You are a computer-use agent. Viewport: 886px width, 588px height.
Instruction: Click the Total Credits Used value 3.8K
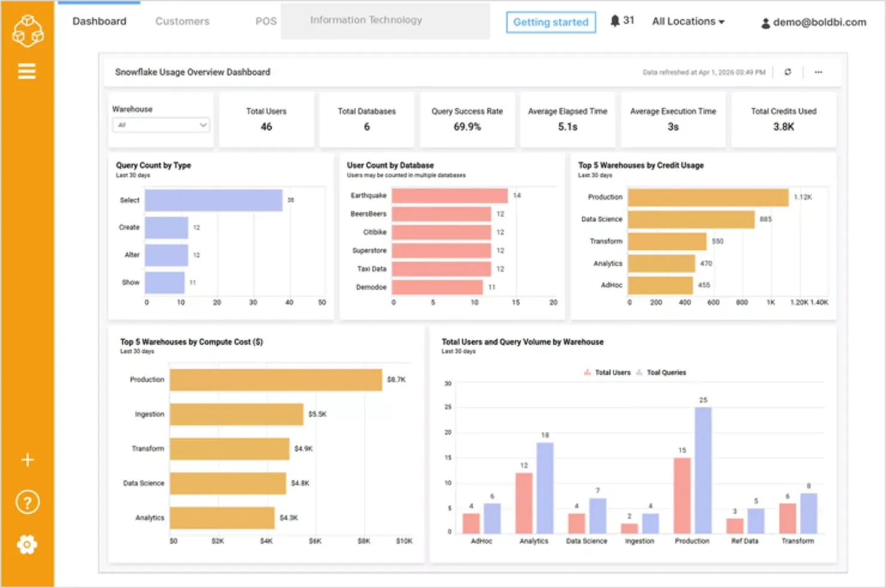(784, 127)
